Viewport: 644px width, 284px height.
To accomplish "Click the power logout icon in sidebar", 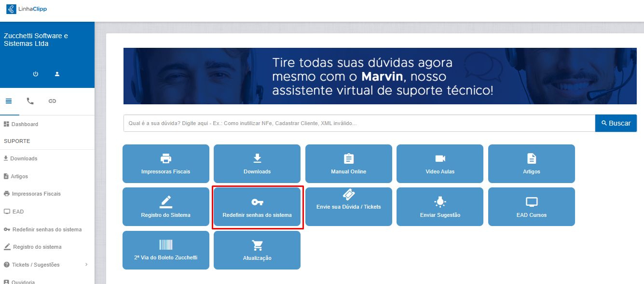I will pos(35,74).
